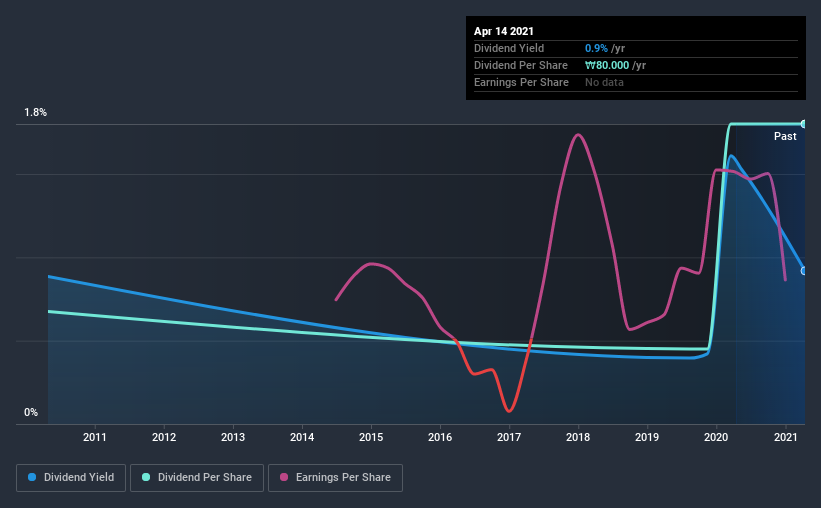Click the ₩80.000 dividend per share value

pyautogui.click(x=607, y=65)
